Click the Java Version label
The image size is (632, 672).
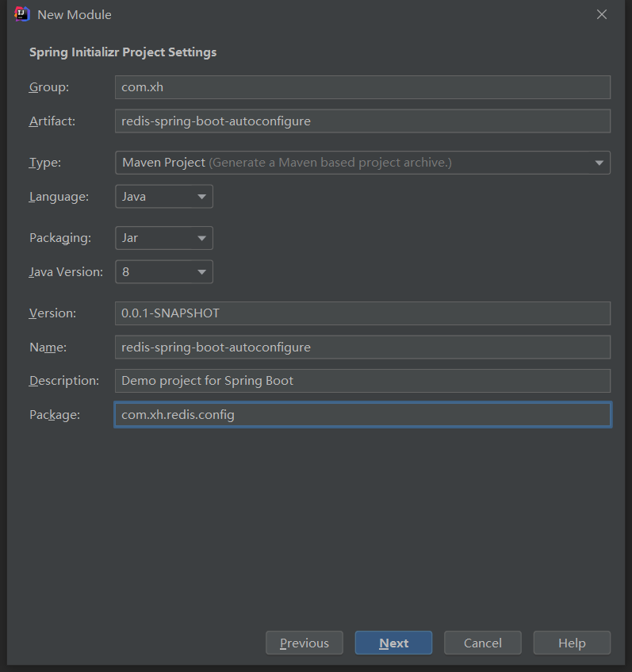coord(66,272)
